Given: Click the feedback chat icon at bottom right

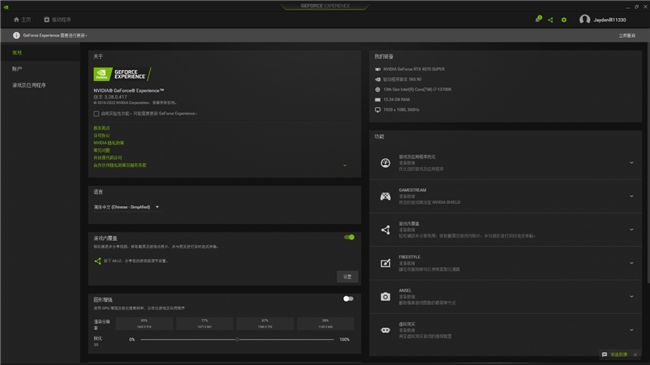Looking at the screenshot, I should (x=604, y=355).
